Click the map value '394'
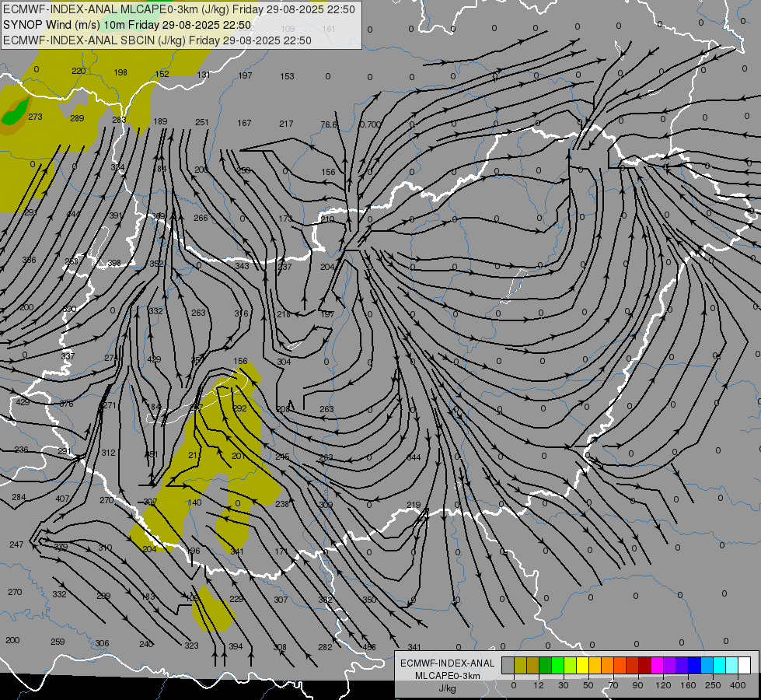The height and width of the screenshot is (700, 761). tap(236, 646)
